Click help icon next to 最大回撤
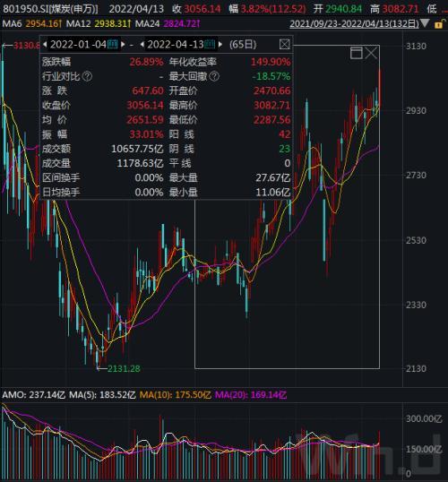Image resolution: width=448 pixels, height=482 pixels. tap(214, 76)
